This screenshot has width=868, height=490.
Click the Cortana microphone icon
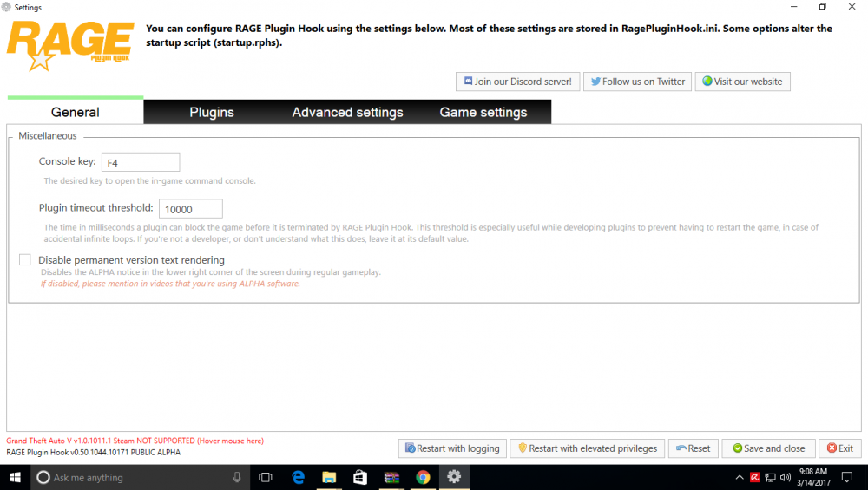click(x=237, y=477)
